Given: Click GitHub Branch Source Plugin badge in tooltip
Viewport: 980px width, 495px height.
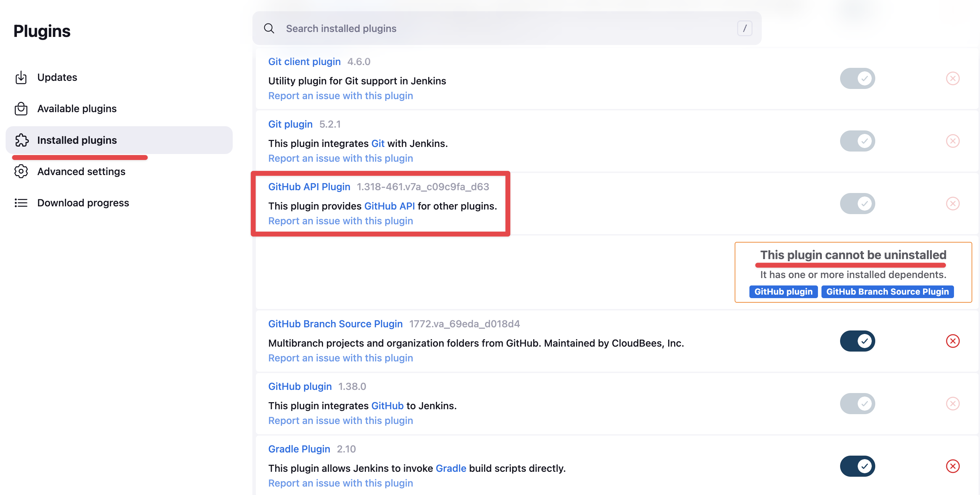Looking at the screenshot, I should (887, 292).
